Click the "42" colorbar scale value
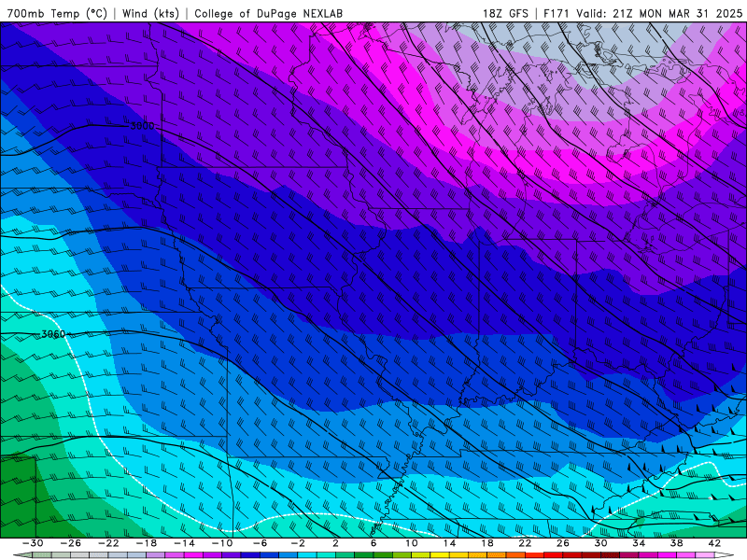The image size is (747, 560). (714, 543)
